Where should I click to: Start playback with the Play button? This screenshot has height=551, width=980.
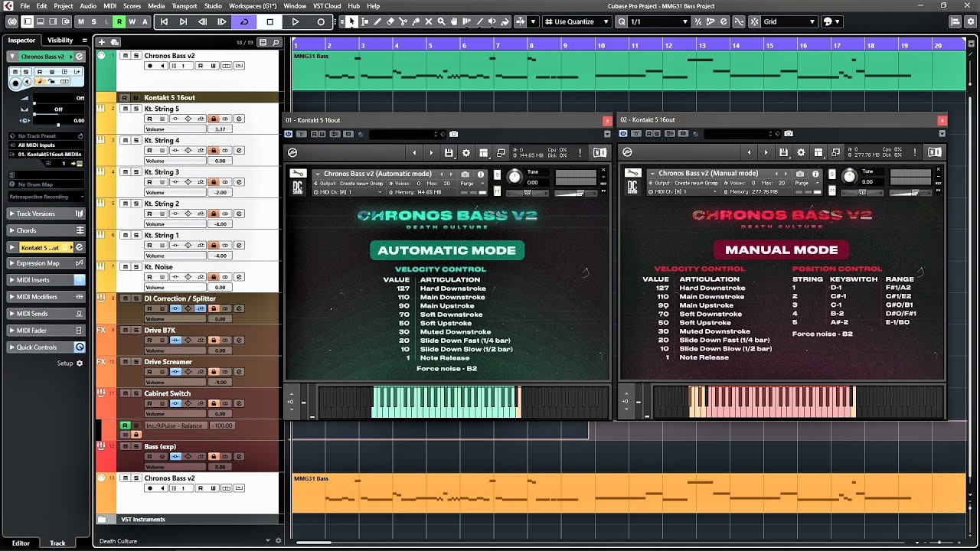tap(295, 21)
